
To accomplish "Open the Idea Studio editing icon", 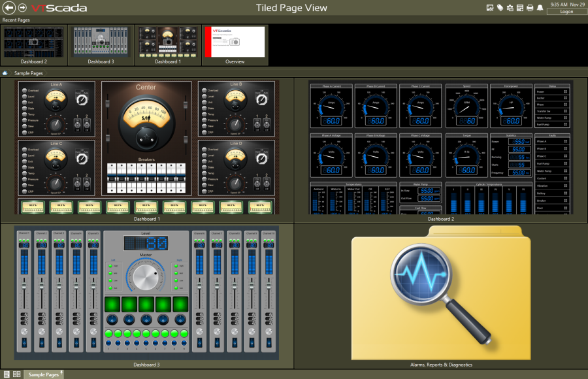I will (489, 7).
